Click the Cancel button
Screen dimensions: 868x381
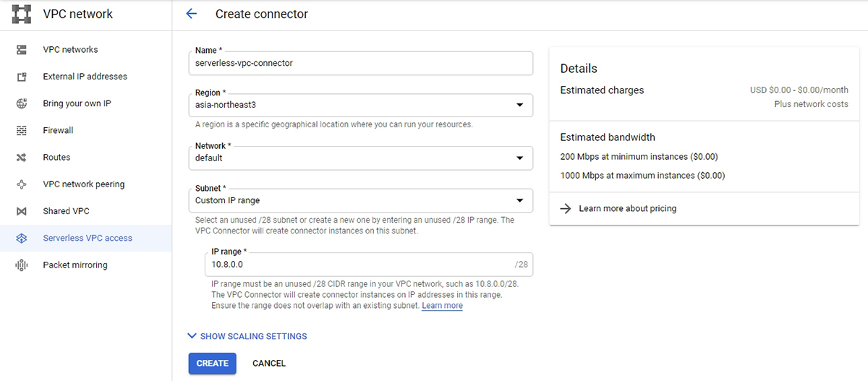pyautogui.click(x=269, y=363)
